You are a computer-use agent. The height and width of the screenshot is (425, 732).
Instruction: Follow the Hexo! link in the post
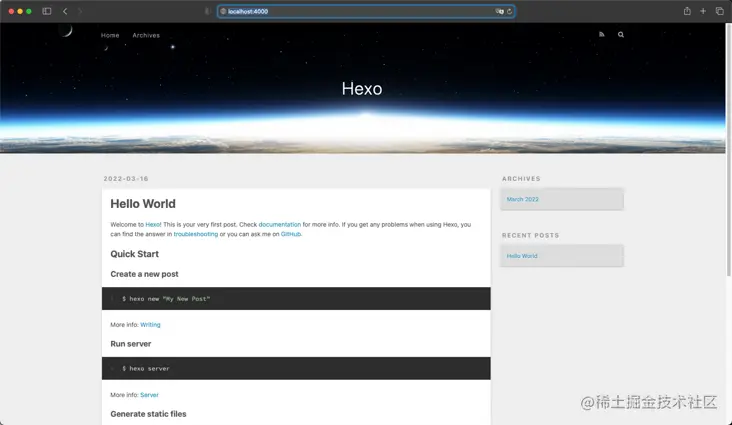(153, 224)
